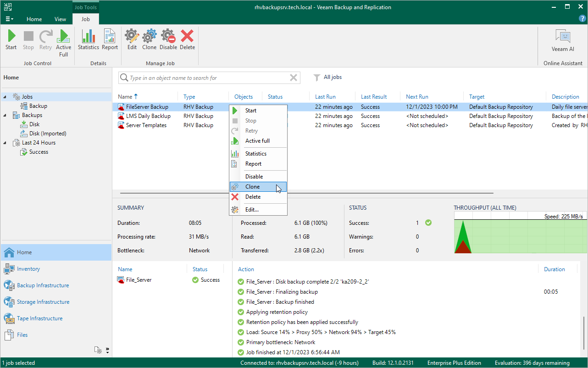Open the Backup Infrastructure view

56,285
